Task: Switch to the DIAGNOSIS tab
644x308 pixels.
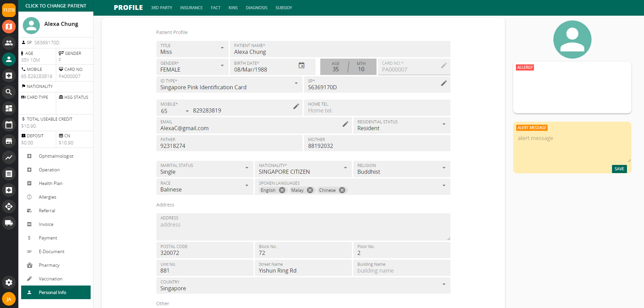Action: tap(256, 7)
